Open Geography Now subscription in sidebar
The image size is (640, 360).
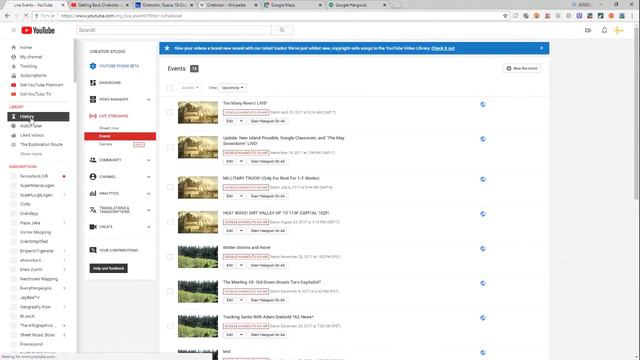coord(36,307)
